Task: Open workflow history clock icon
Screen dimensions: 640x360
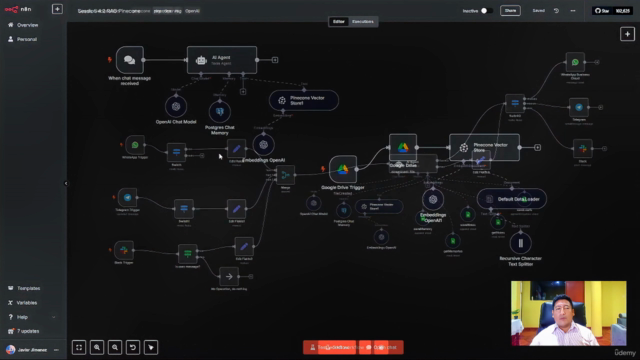Action: coord(556,11)
